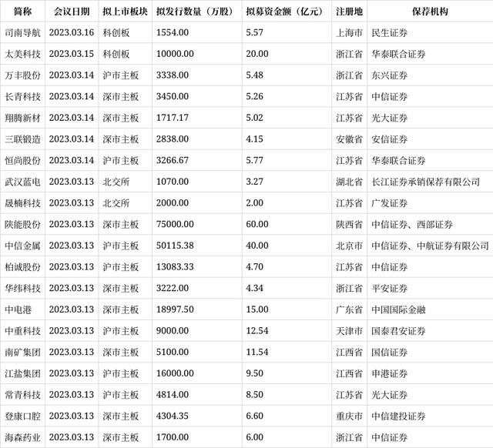Click the 简称 column header

pyautogui.click(x=22, y=12)
